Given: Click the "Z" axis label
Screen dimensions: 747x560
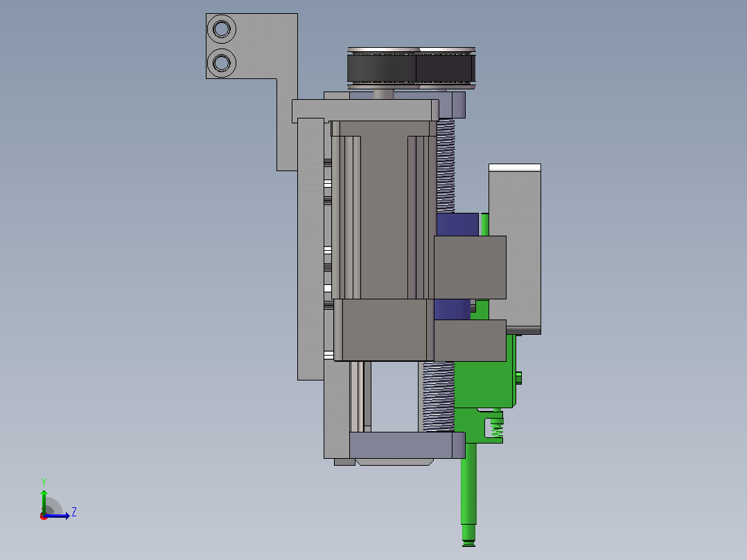Looking at the screenshot, I should [74, 512].
